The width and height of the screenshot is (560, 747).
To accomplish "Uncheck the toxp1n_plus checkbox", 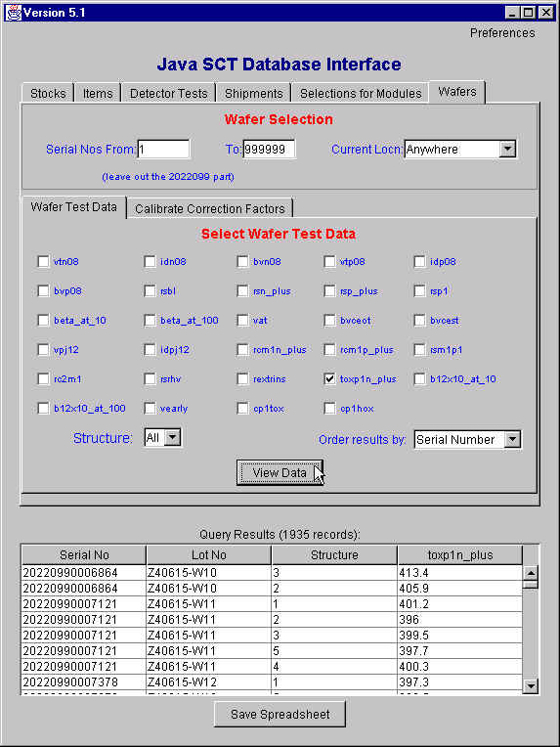I will [329, 379].
